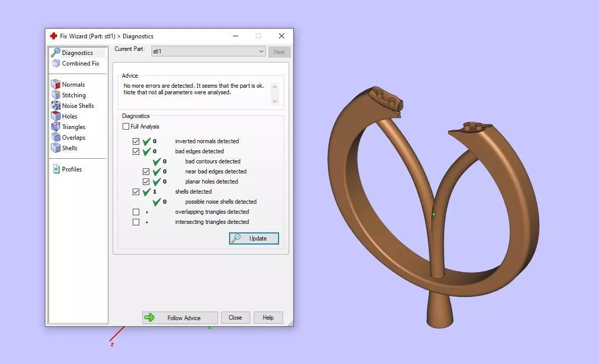599x364 pixels.
Task: Enable overlapping triangles detected checkbox
Action: tap(136, 212)
